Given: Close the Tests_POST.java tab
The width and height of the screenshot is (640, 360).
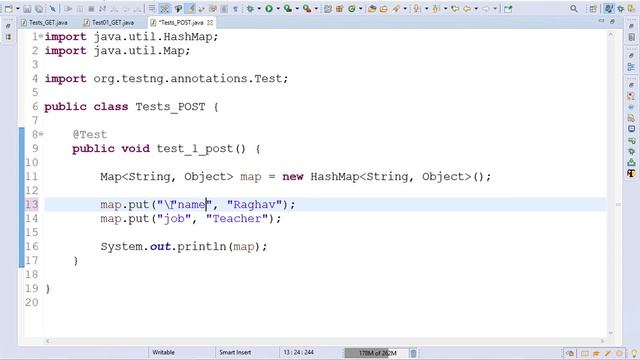Looking at the screenshot, I should [210, 22].
